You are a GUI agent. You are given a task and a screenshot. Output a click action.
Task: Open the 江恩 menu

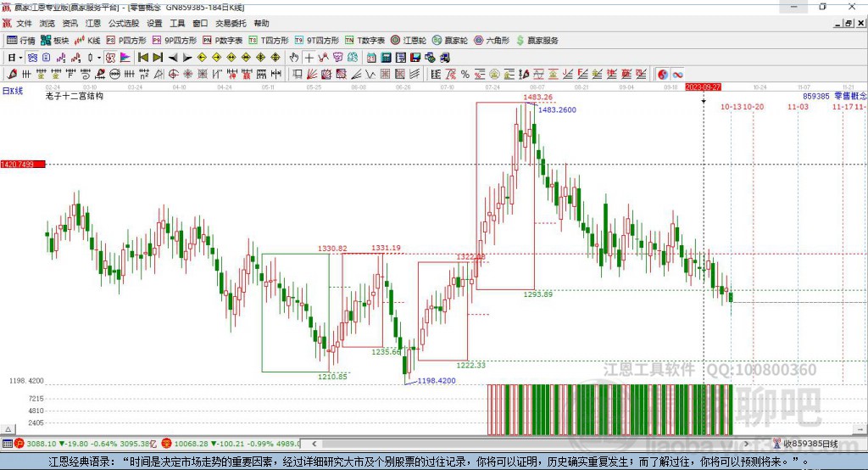93,23
